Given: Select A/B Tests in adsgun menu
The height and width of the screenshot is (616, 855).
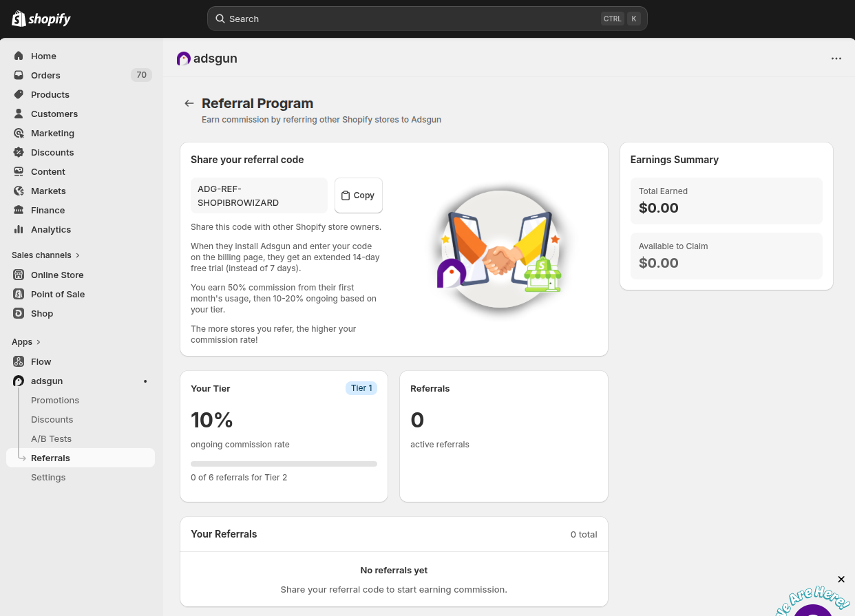Looking at the screenshot, I should 51,438.
